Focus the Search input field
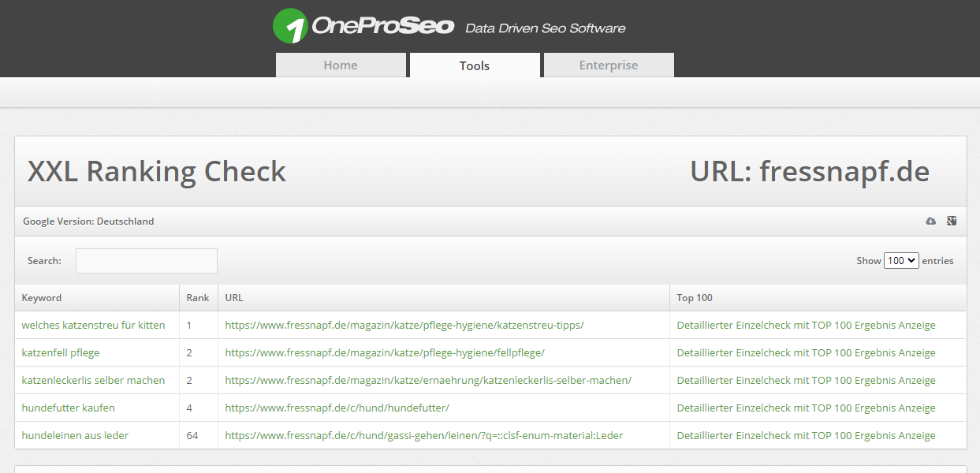This screenshot has width=980, height=473. 147,261
